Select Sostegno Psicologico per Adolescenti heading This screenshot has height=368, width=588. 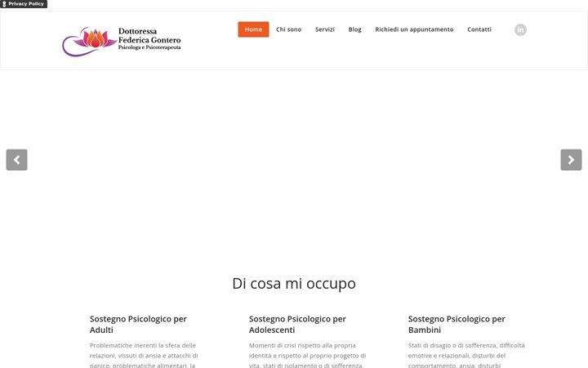(297, 325)
